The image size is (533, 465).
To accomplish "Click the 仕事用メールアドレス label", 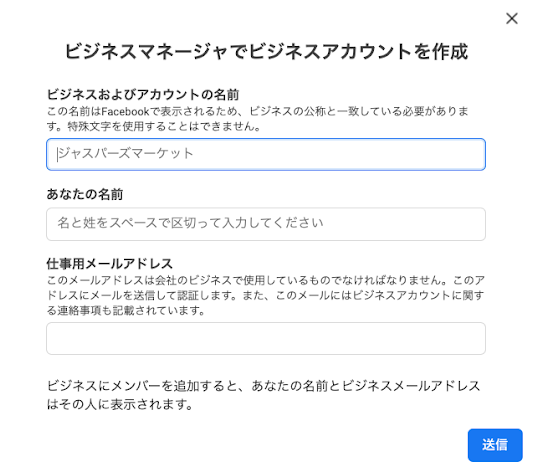I will point(109,264).
